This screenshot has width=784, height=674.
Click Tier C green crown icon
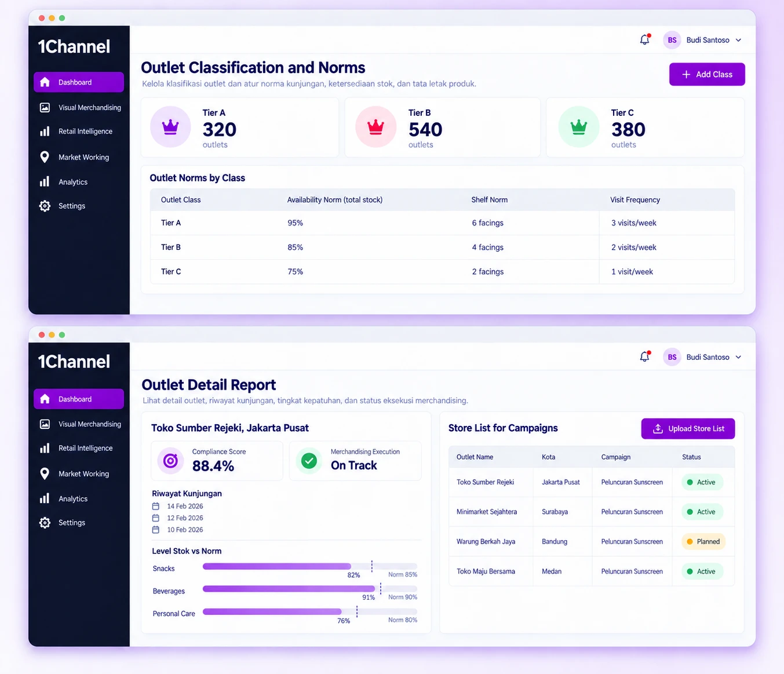579,126
